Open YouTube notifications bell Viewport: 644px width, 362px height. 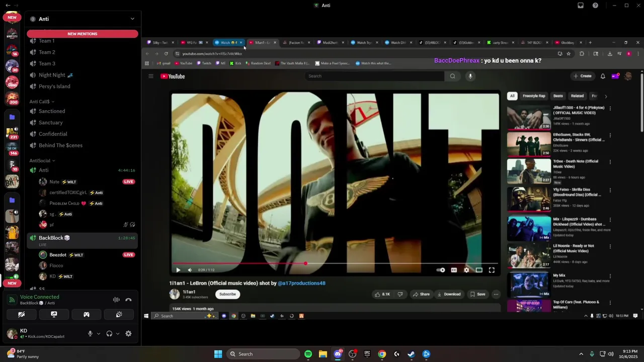coord(603,76)
